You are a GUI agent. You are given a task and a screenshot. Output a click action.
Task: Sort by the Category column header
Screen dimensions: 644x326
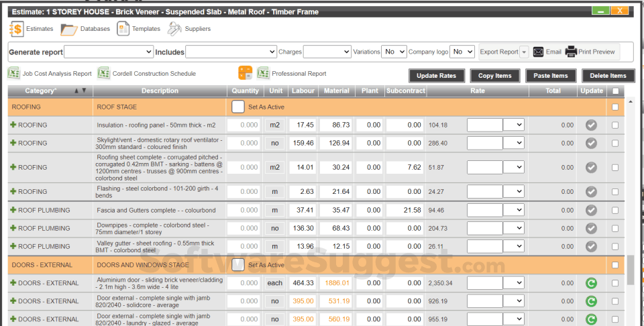pos(41,91)
